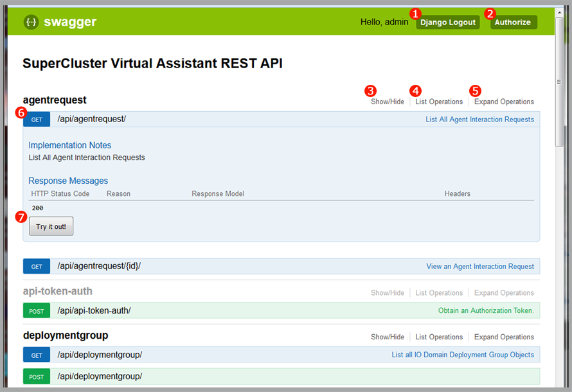Click the swagger logo icon in header
Viewport: 572px width, 392px height.
click(31, 21)
